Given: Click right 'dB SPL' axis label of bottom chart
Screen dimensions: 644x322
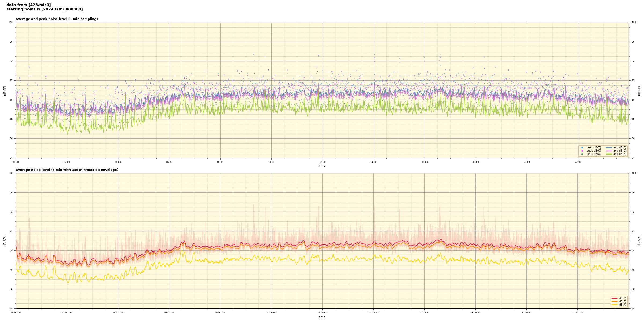Looking at the screenshot, I should pyautogui.click(x=639, y=241).
